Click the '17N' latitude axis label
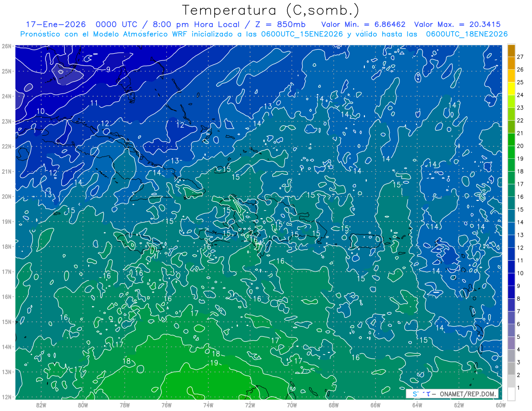 pos(6,271)
